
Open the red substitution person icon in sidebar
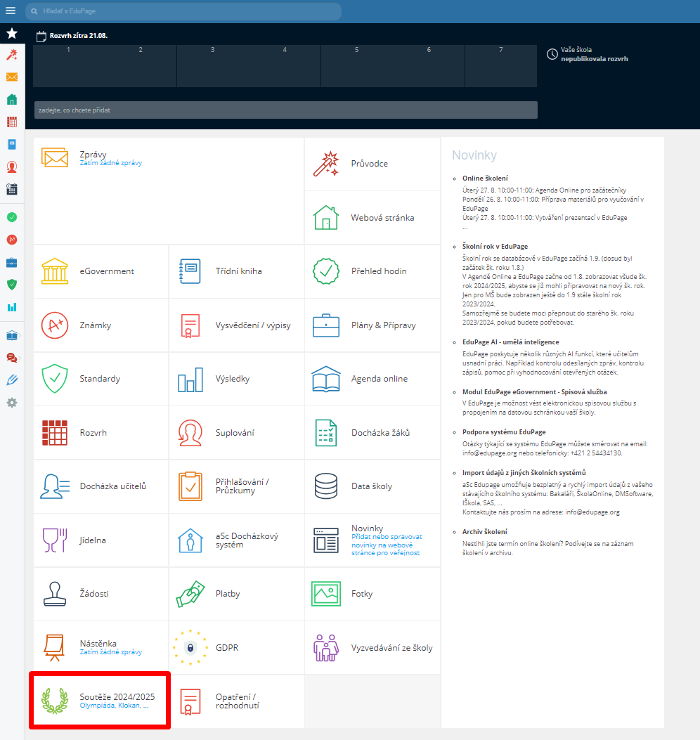[x=12, y=167]
